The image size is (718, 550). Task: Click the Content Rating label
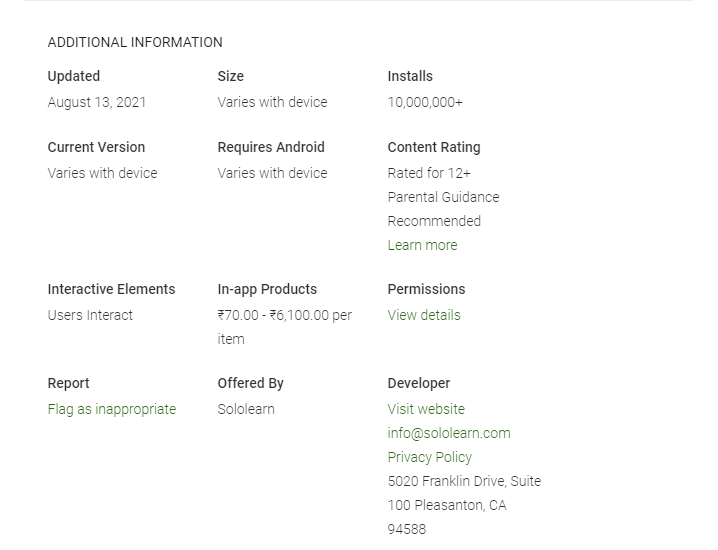pos(434,147)
